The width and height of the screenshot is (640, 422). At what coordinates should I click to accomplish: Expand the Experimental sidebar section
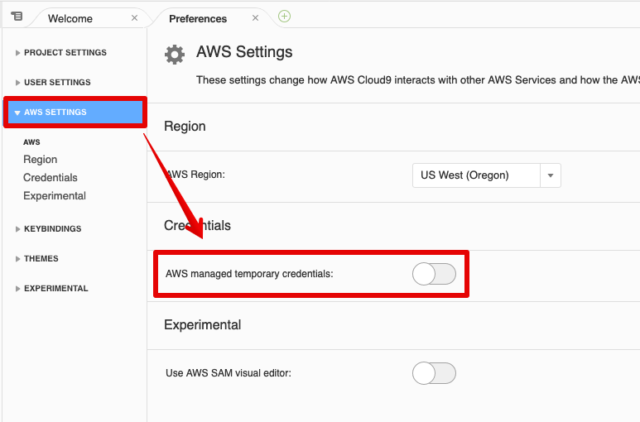click(x=51, y=289)
